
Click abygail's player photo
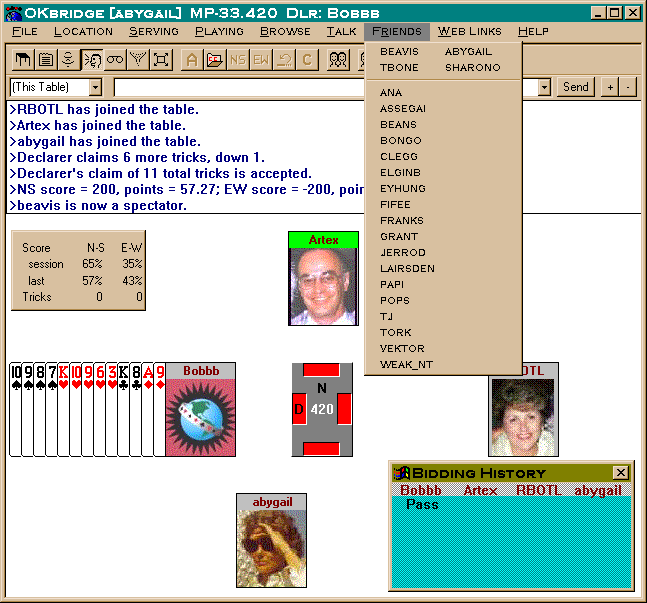pos(272,548)
